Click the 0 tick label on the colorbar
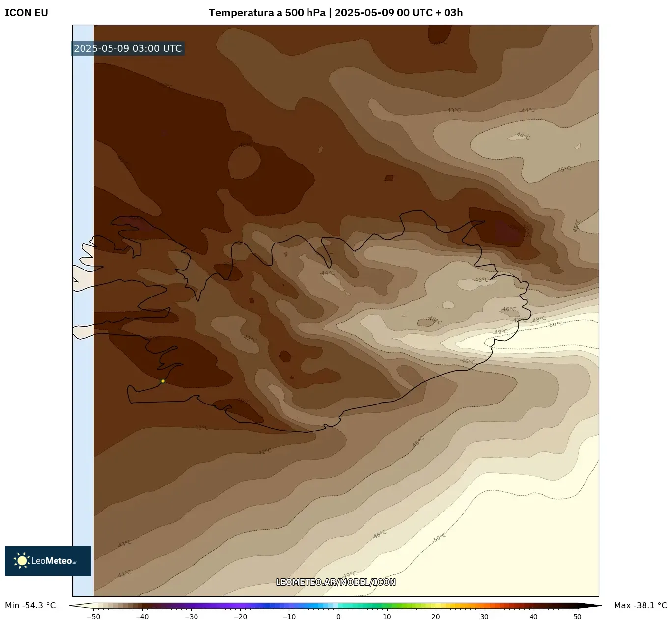672x620 pixels. click(338, 617)
